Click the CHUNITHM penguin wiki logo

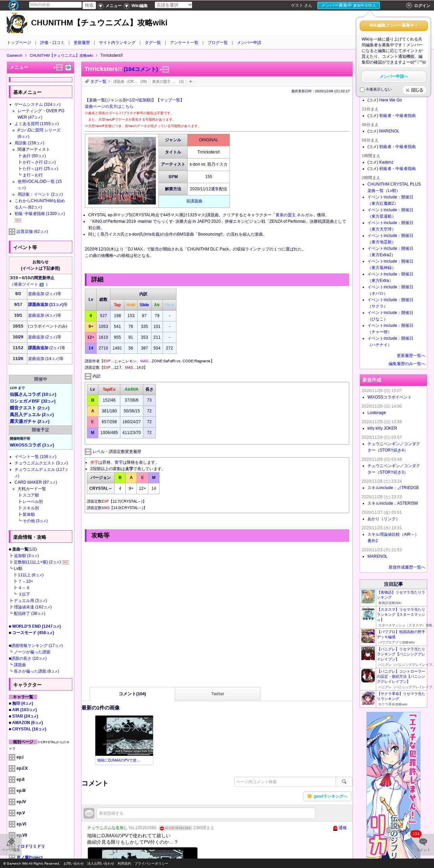pyautogui.click(x=17, y=23)
